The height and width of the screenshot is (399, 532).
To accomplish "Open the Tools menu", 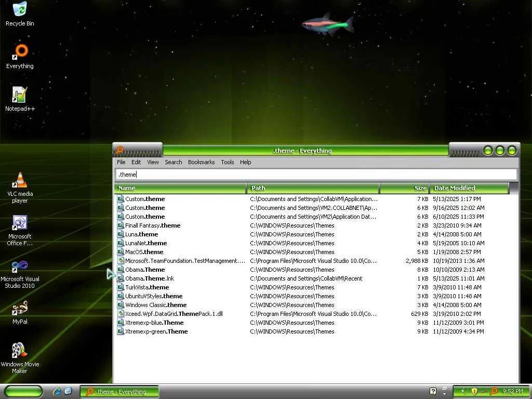I will point(228,162).
